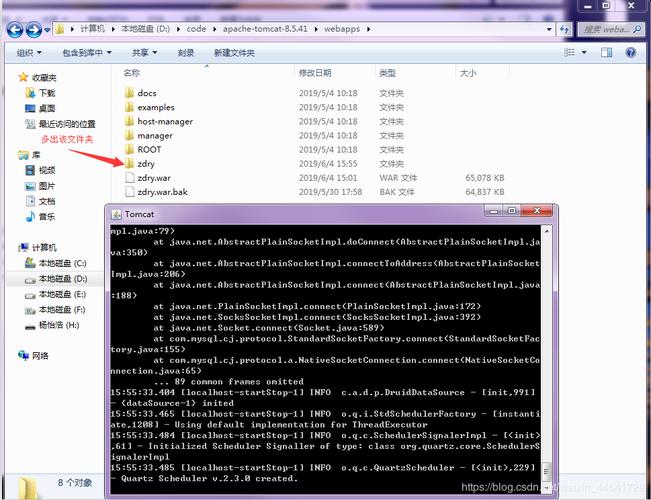Open the 图片 library
Viewport: 651px width, 500px height.
pos(47,186)
